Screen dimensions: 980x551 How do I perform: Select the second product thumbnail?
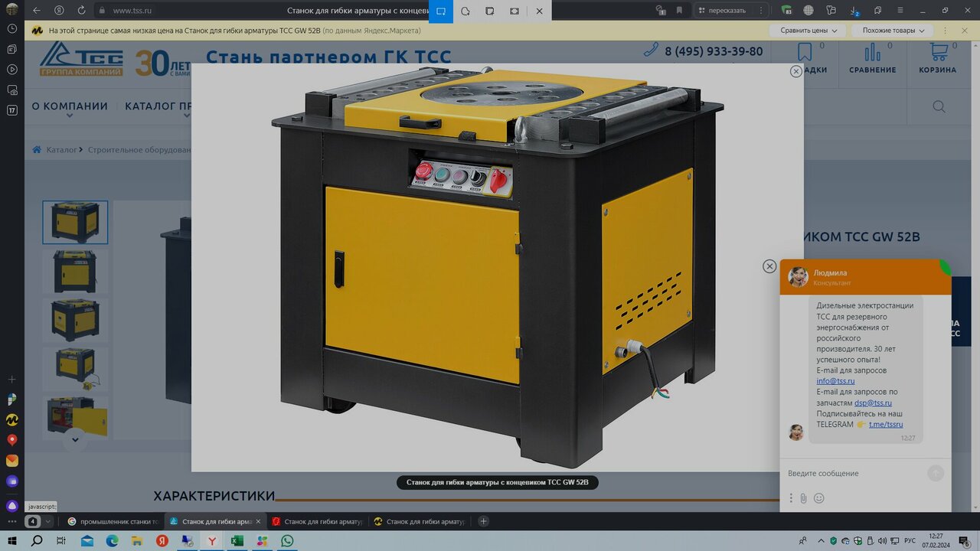(x=75, y=271)
